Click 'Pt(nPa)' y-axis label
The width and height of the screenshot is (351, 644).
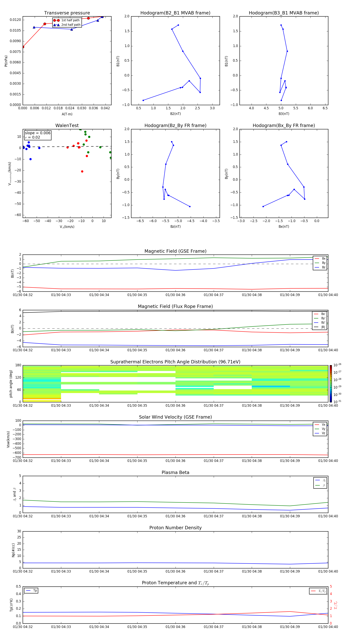6,61
